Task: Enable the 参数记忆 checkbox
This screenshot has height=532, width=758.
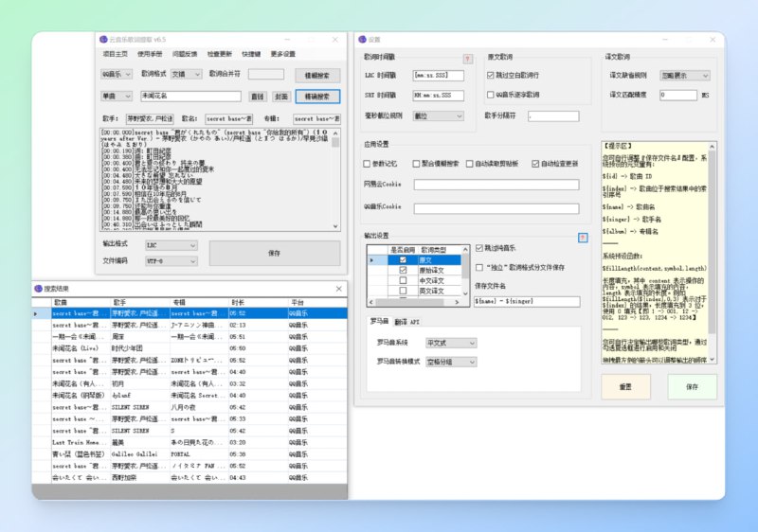Action: click(x=369, y=164)
